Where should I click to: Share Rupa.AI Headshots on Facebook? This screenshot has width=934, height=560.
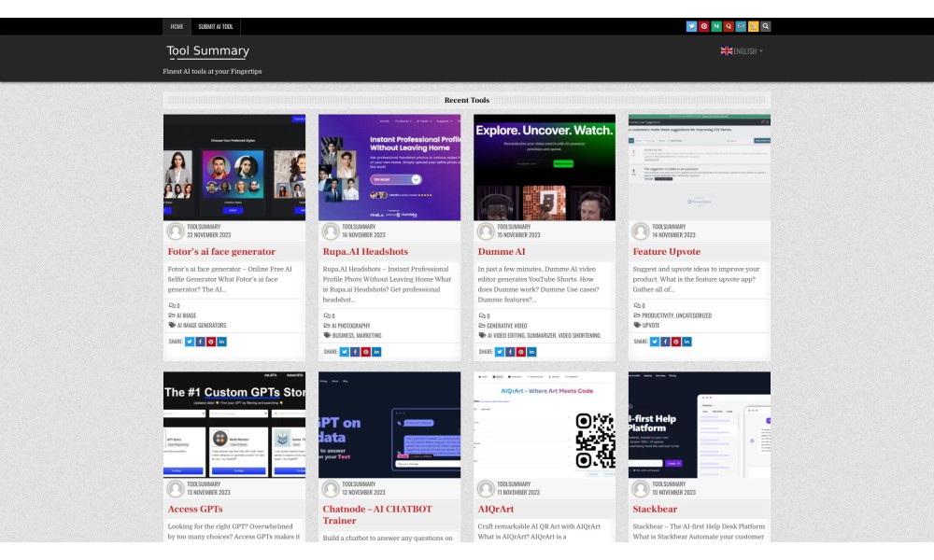355,352
